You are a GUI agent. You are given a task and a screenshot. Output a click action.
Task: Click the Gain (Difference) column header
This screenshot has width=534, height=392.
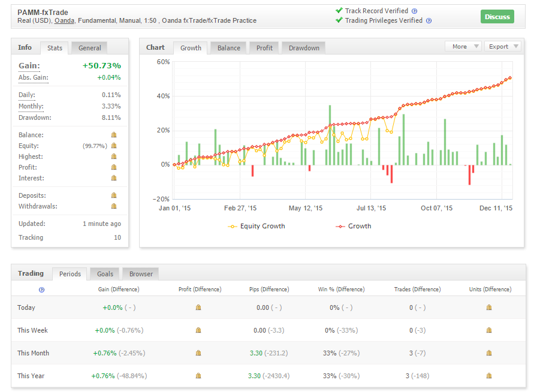coord(119,289)
